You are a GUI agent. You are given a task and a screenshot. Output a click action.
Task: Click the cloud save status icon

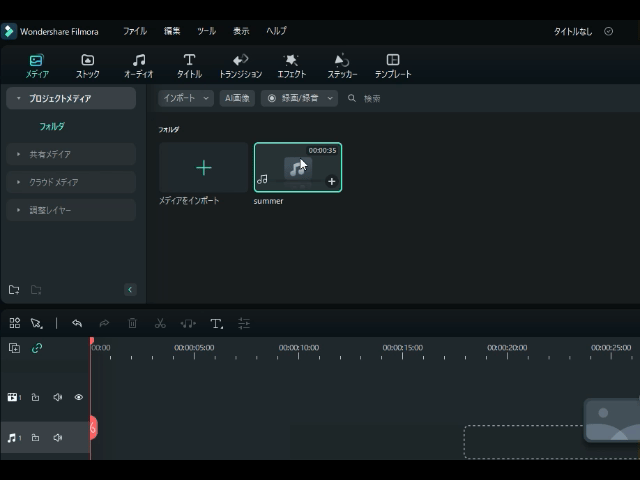click(608, 31)
